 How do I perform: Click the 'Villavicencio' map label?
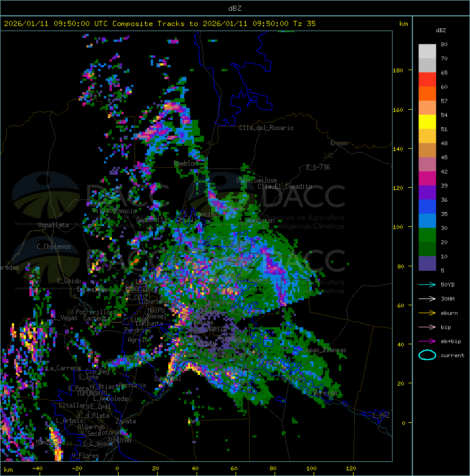click(114, 211)
